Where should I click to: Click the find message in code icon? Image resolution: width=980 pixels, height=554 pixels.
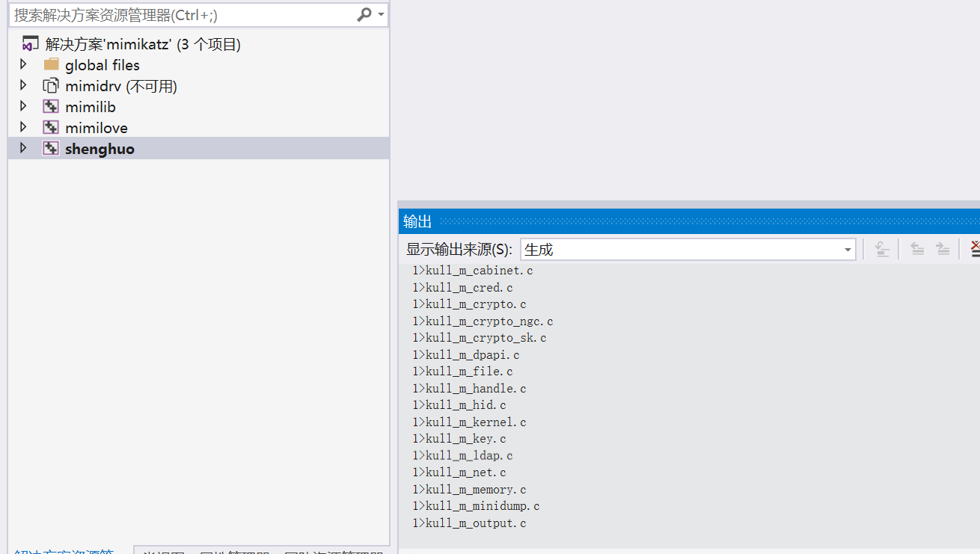tap(883, 249)
